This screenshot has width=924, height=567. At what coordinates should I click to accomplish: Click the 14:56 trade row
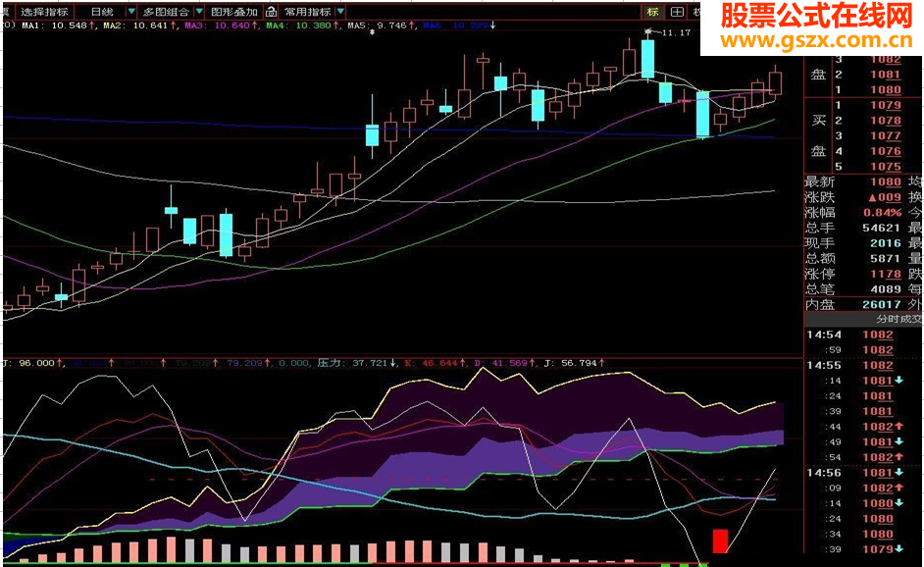point(864,472)
